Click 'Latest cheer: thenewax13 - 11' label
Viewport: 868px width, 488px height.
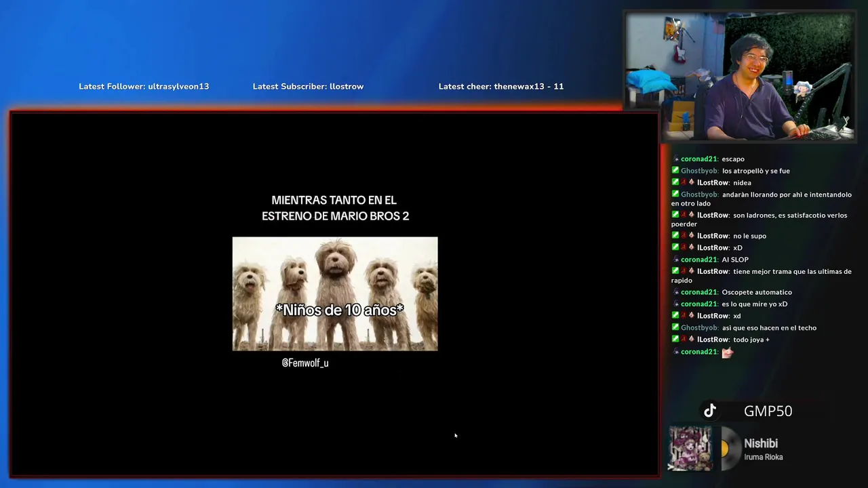point(501,86)
